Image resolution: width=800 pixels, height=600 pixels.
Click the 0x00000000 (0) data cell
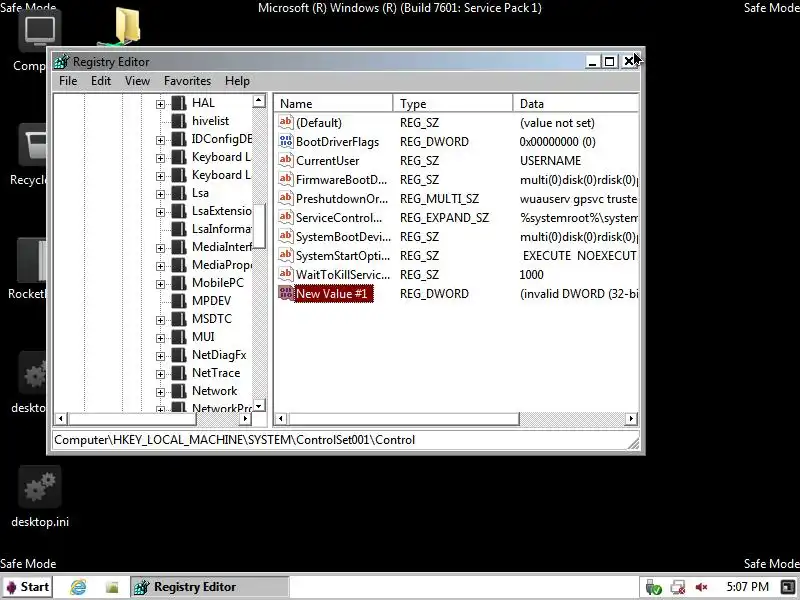pos(558,142)
